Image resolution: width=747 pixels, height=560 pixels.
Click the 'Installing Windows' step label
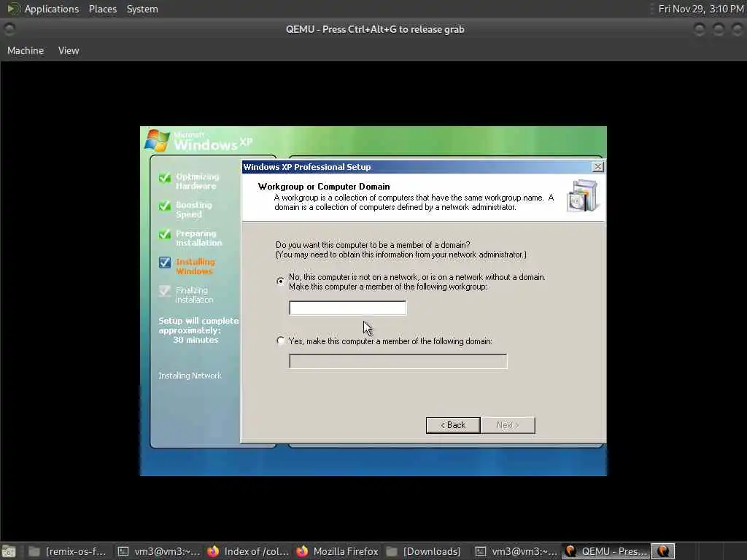click(196, 266)
